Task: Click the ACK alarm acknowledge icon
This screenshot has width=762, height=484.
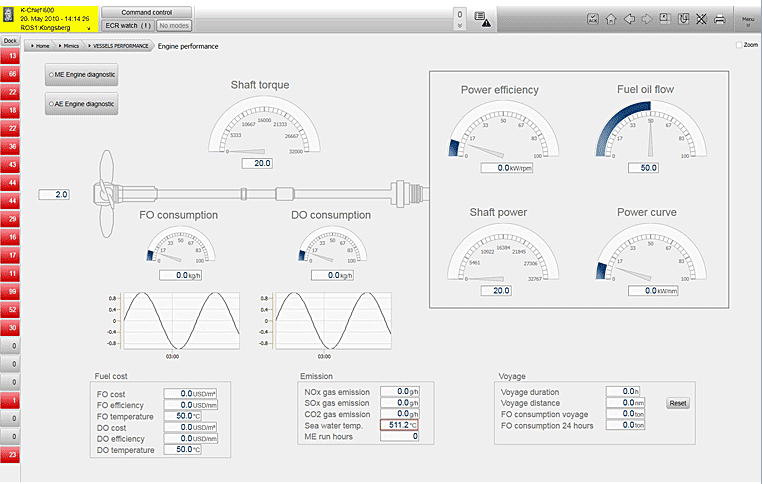Action: pos(592,18)
